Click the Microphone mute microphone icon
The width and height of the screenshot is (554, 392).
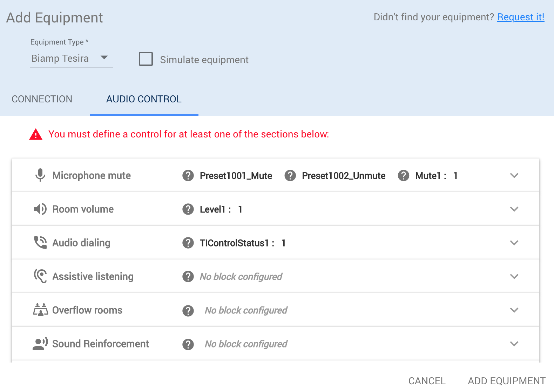41,175
